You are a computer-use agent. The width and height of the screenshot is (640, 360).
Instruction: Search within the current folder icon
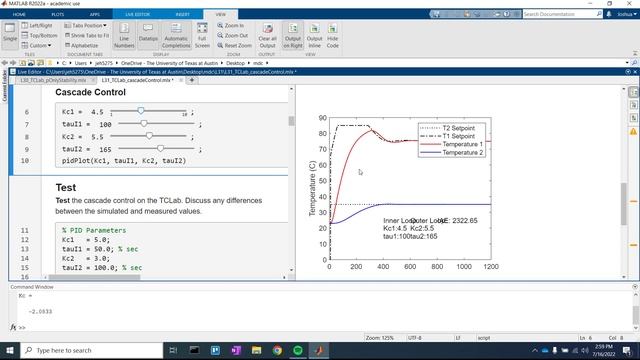[x=634, y=63]
